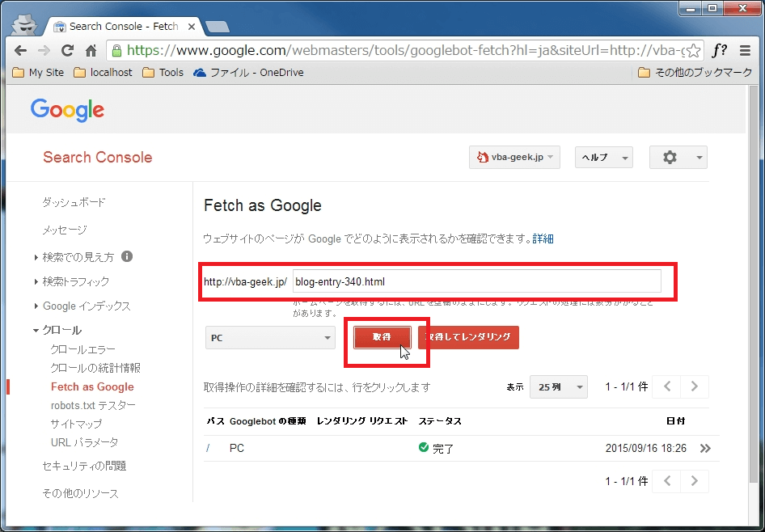Navigate back using the back arrow
Image resolution: width=765 pixels, height=532 pixels.
tap(19, 49)
